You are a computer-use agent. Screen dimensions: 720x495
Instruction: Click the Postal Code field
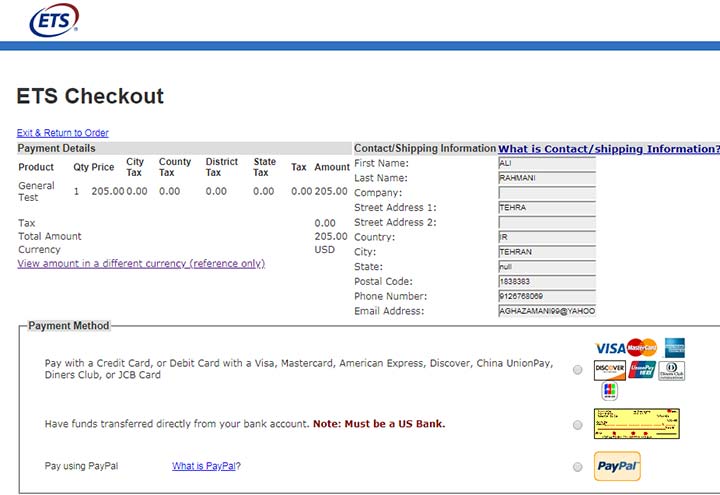(x=547, y=281)
